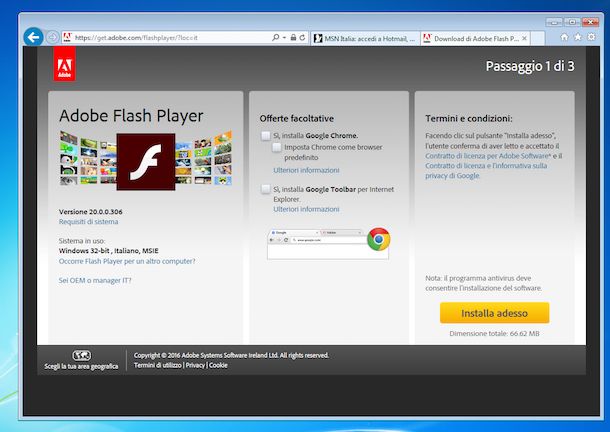
Task: Click 'Adobe Flash Player' title text
Action: pos(131,116)
